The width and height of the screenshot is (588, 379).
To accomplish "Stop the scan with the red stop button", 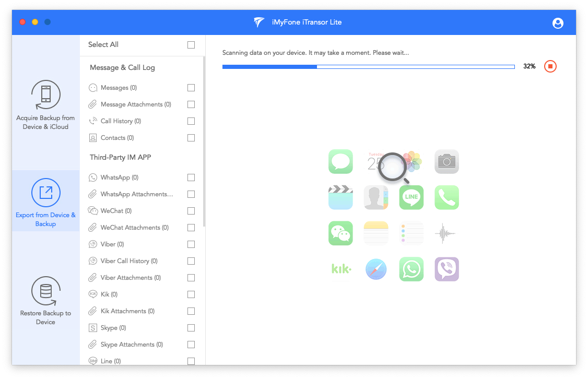I will pos(550,66).
